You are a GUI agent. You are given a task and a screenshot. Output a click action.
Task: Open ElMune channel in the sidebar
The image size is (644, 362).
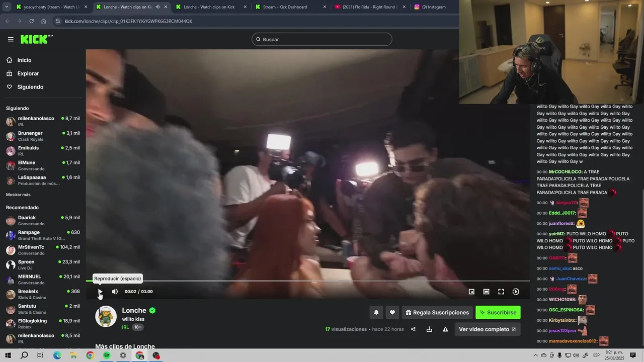[43, 165]
